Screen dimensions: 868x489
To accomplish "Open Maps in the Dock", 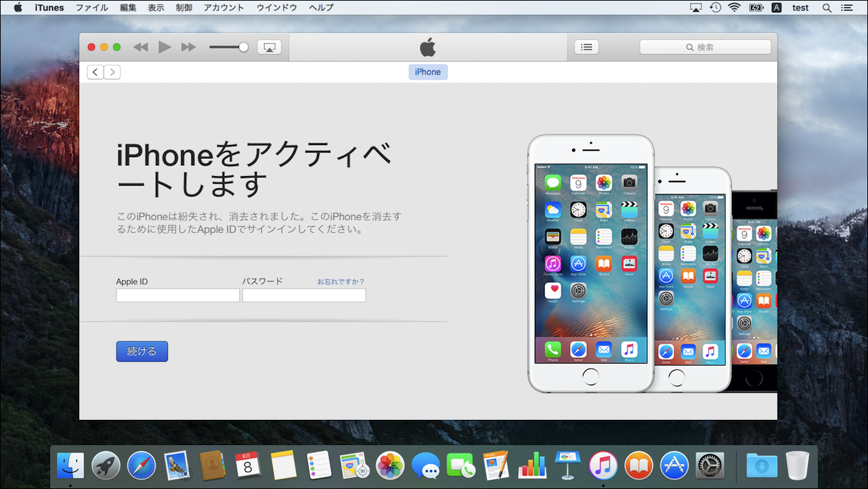I will (354, 465).
